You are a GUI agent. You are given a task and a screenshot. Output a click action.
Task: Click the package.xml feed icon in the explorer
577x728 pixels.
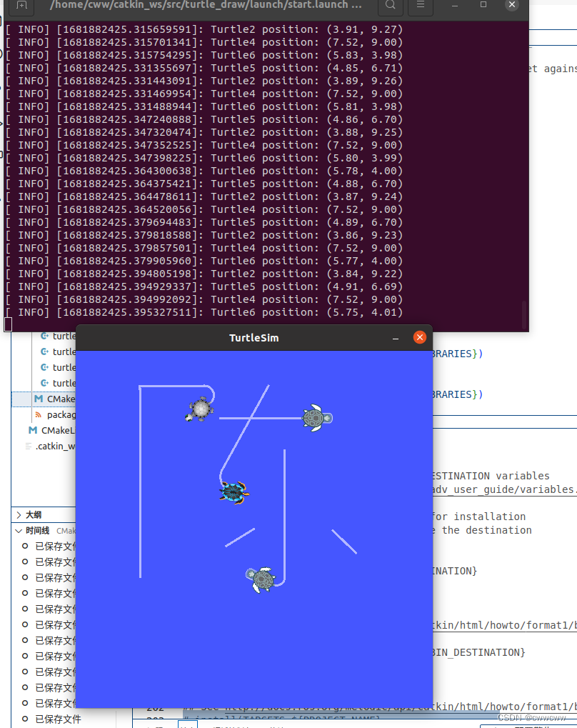pyautogui.click(x=38, y=414)
